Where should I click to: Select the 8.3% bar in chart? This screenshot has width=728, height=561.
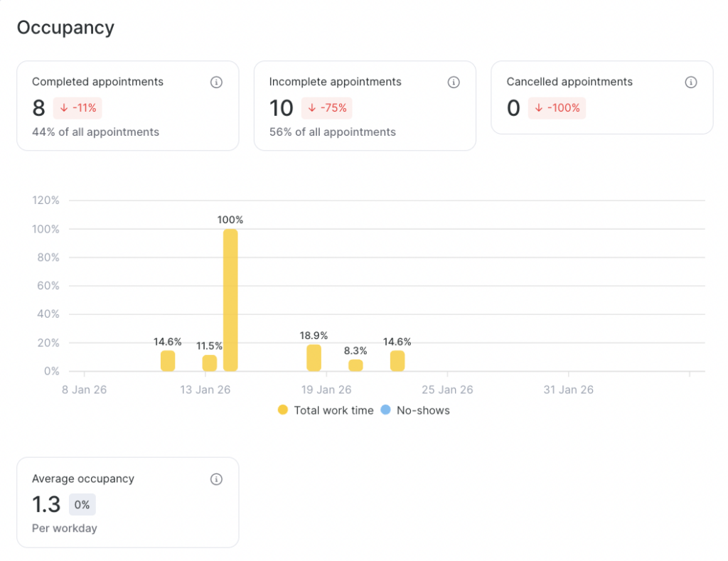tap(355, 365)
